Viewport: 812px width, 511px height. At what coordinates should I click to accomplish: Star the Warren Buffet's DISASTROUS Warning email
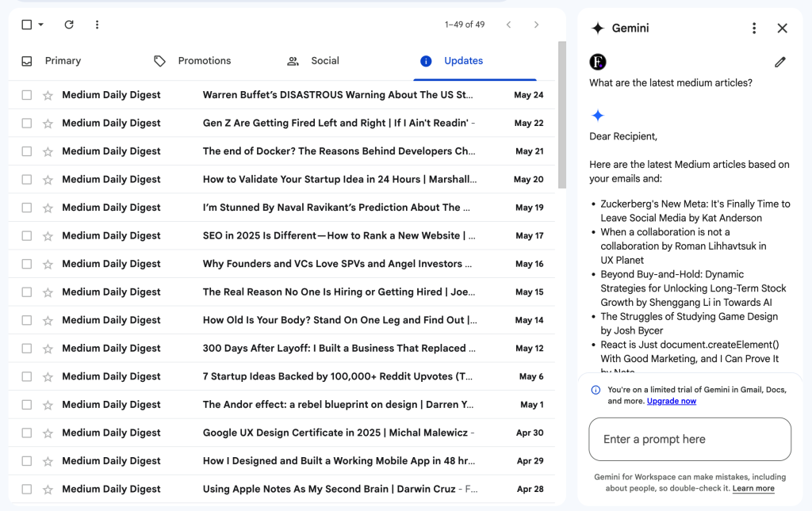pos(48,95)
